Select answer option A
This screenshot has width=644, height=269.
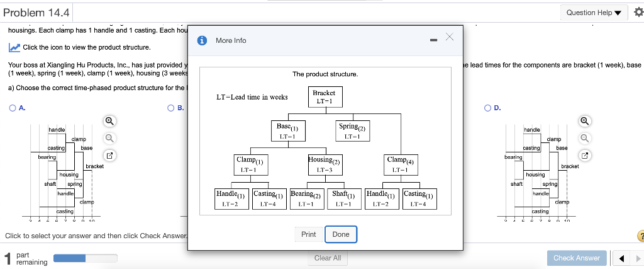(12, 108)
